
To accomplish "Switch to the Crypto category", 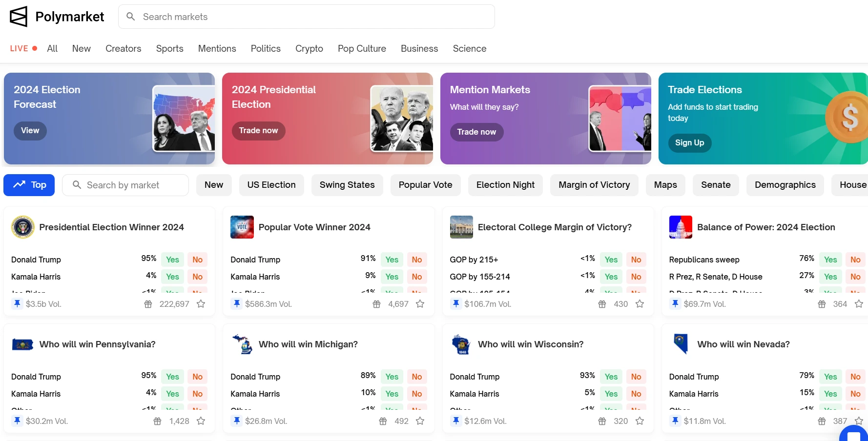I will 309,48.
